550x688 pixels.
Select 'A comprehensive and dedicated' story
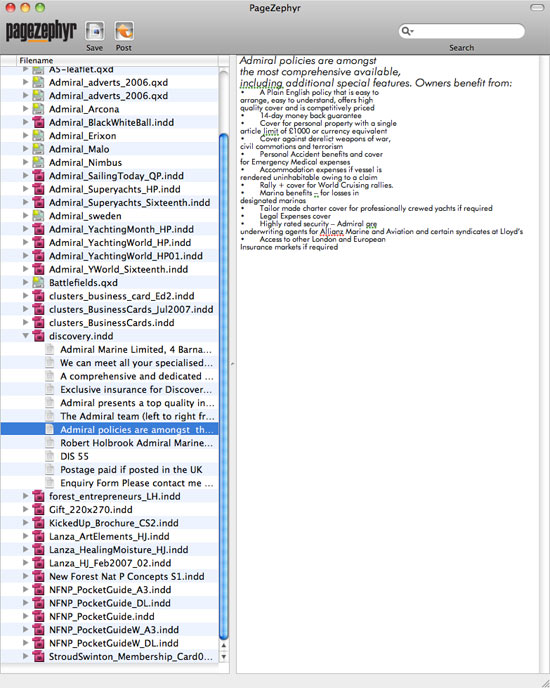[109, 376]
